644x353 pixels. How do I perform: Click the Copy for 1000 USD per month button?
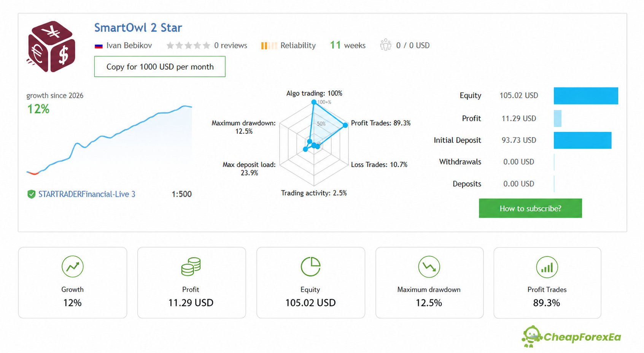pyautogui.click(x=160, y=66)
